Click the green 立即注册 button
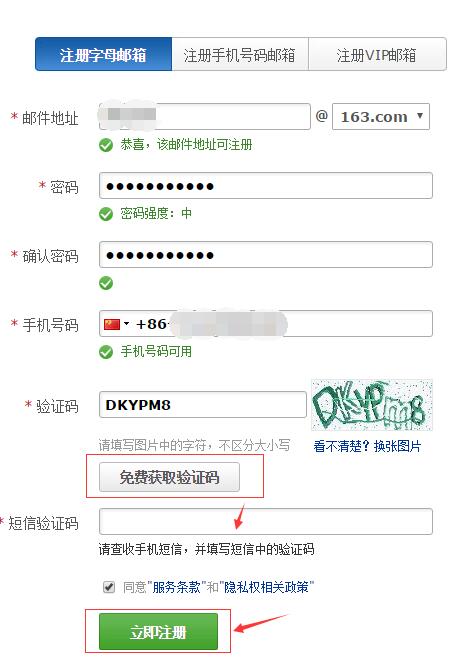This screenshot has width=470, height=659. point(158,632)
